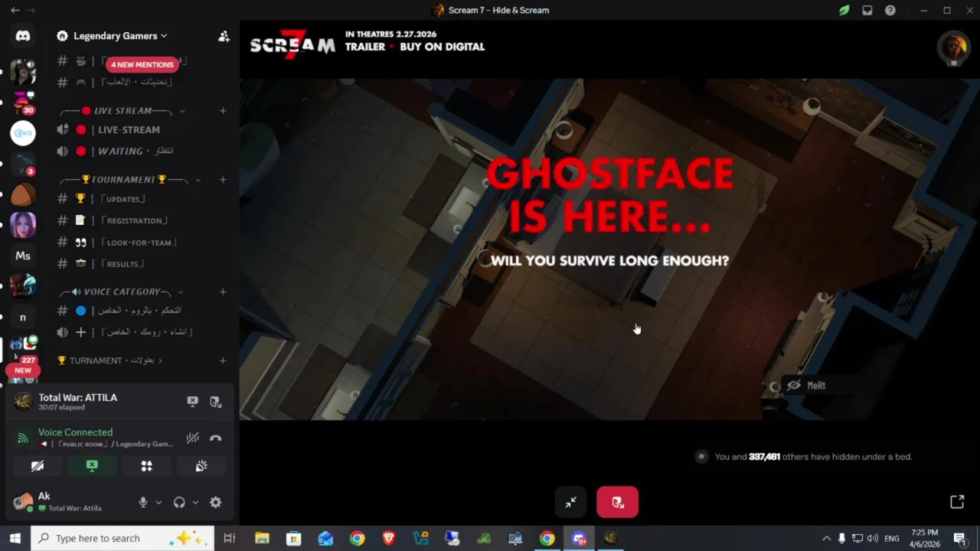The image size is (980, 551).
Task: Show hidden system tray icons
Action: (826, 538)
